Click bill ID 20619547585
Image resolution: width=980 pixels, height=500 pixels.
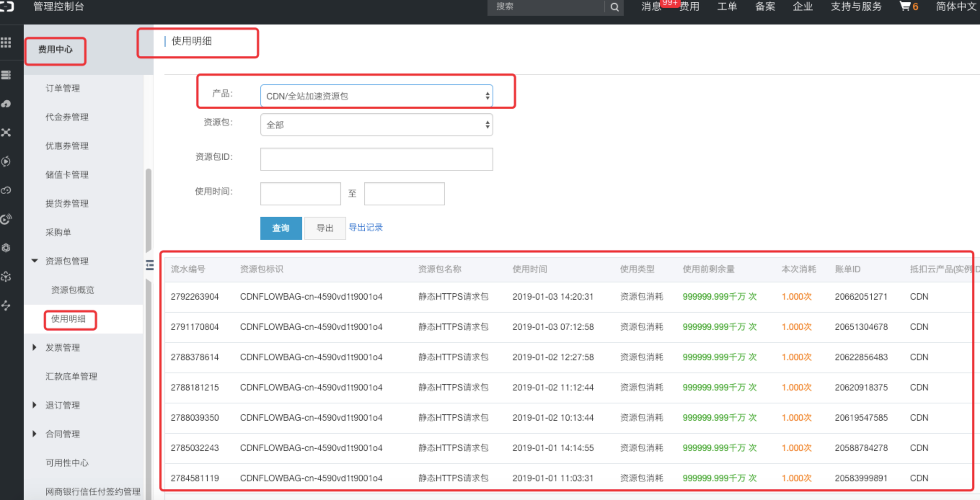[861, 418]
